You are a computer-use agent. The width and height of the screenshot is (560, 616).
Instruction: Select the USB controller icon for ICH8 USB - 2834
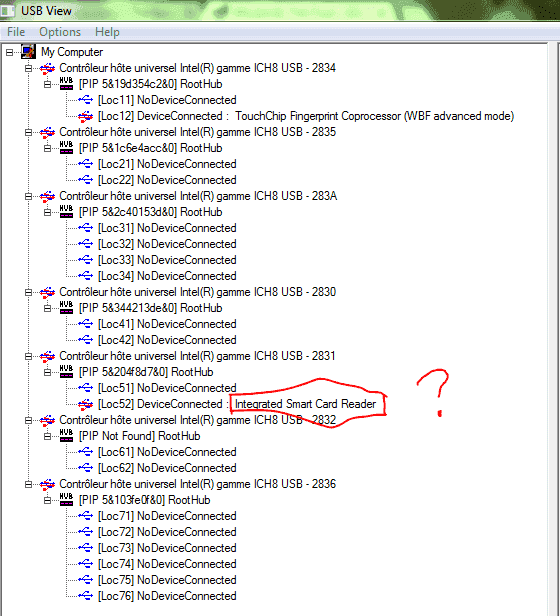[47, 68]
